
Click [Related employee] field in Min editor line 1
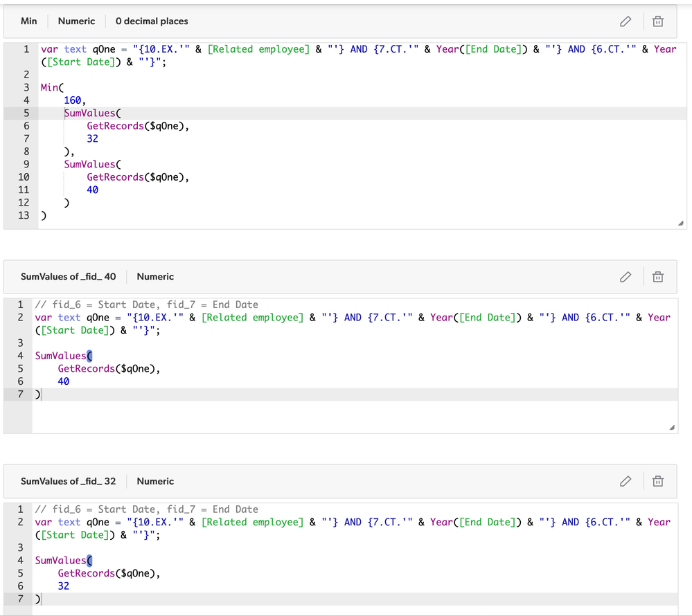[258, 49]
